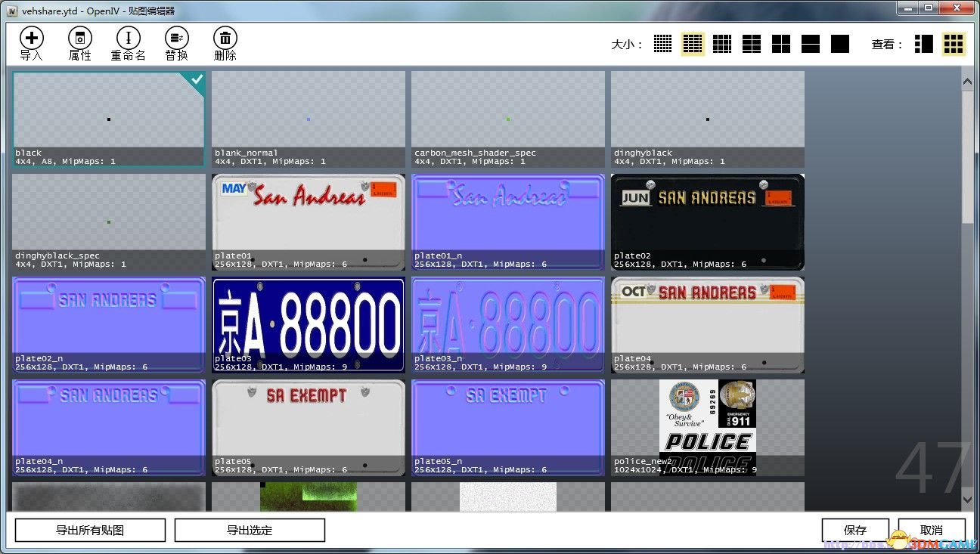The image size is (980, 554).
Task: Select the carbon_mesh_shader_spec texture
Action: click(508, 119)
